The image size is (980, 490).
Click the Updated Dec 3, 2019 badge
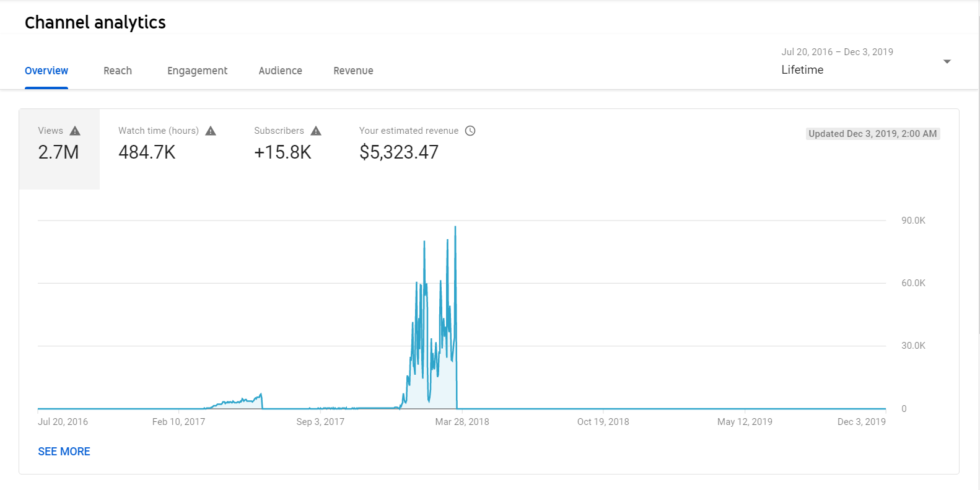(x=873, y=134)
